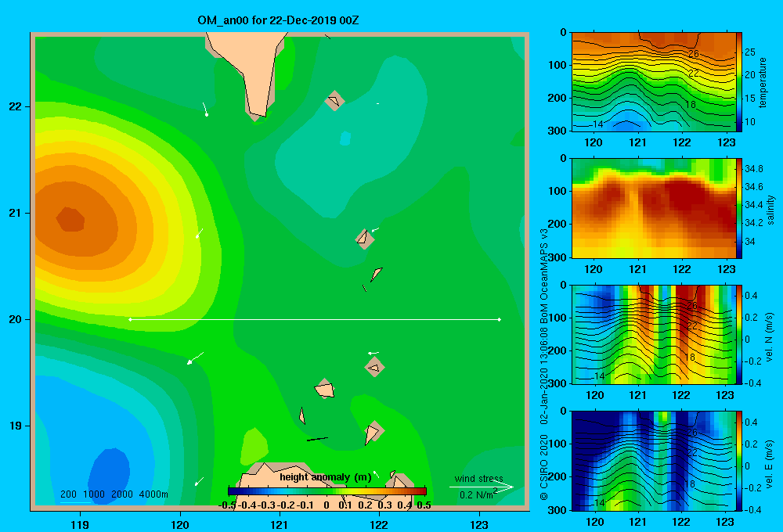Click the dark orange high-anomaly center near 21N
This screenshot has width=783, height=532.
[70, 220]
